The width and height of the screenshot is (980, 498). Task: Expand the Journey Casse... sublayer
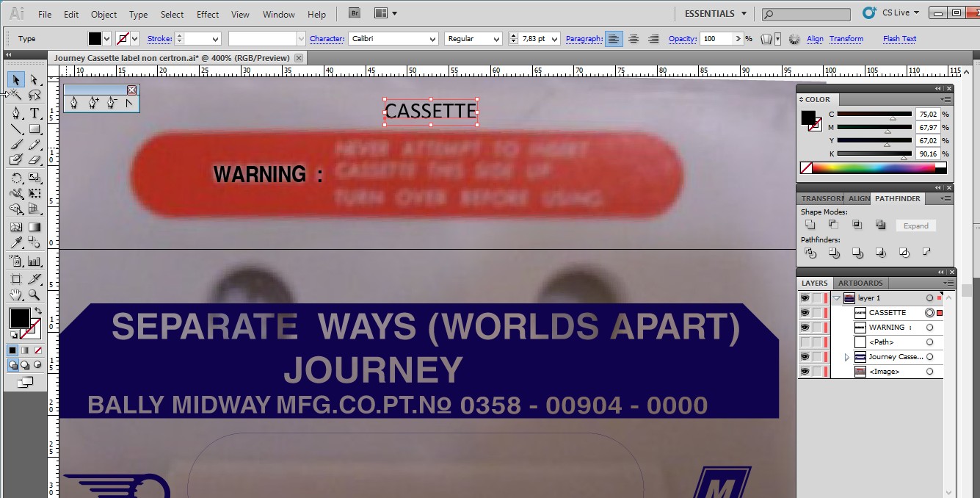pyautogui.click(x=846, y=357)
